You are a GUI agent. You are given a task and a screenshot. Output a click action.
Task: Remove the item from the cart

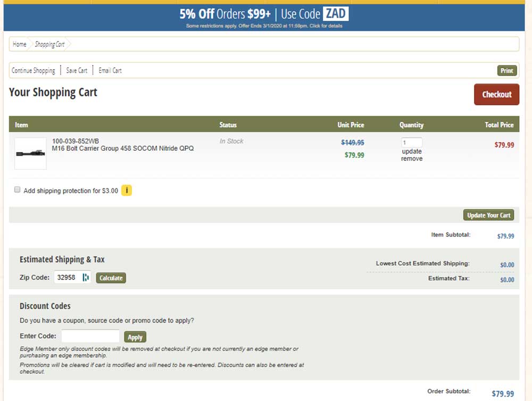tap(412, 159)
